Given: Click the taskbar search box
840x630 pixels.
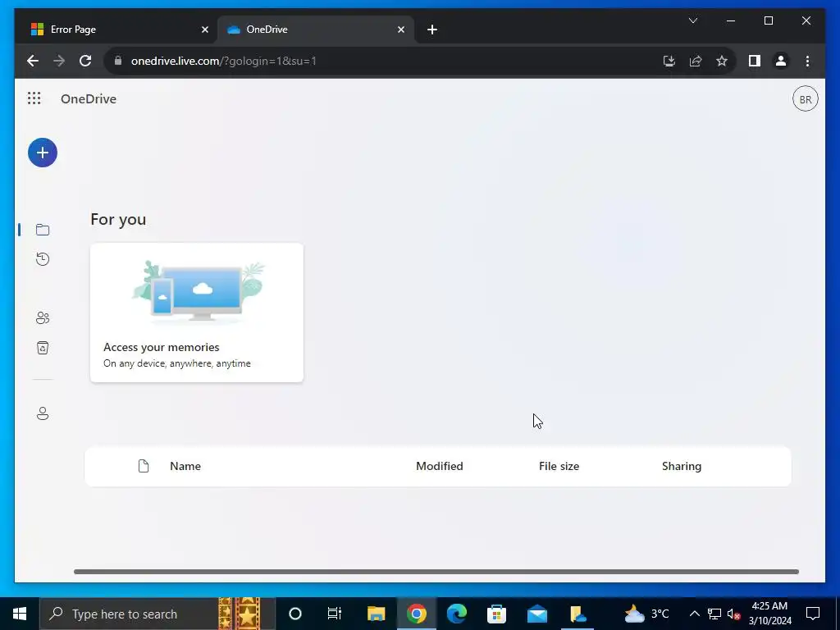Looking at the screenshot, I should [157, 614].
